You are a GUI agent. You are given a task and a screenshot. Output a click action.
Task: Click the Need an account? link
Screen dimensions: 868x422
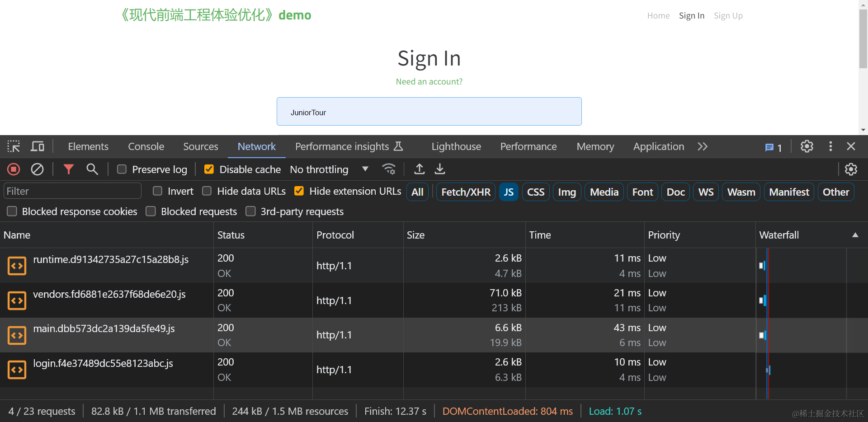click(429, 82)
